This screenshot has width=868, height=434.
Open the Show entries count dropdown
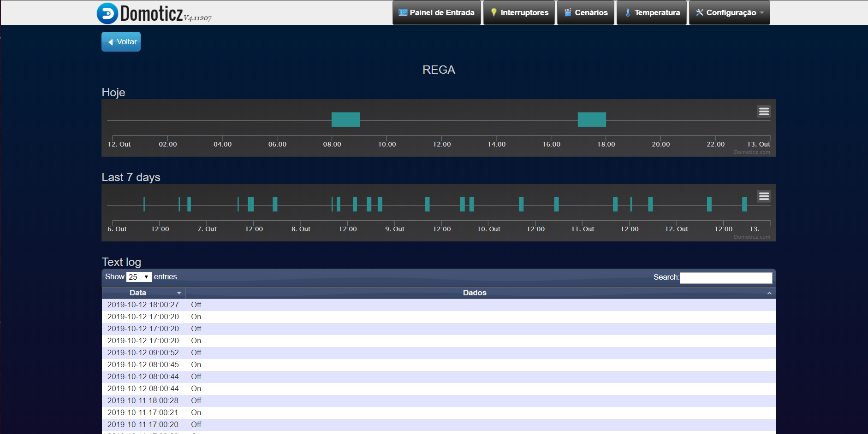(138, 277)
